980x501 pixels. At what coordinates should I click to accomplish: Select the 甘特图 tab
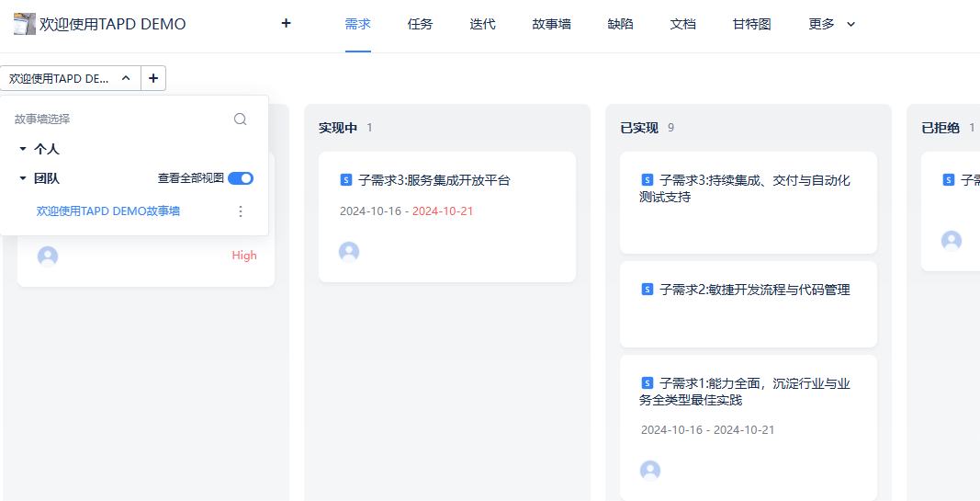pos(752,25)
